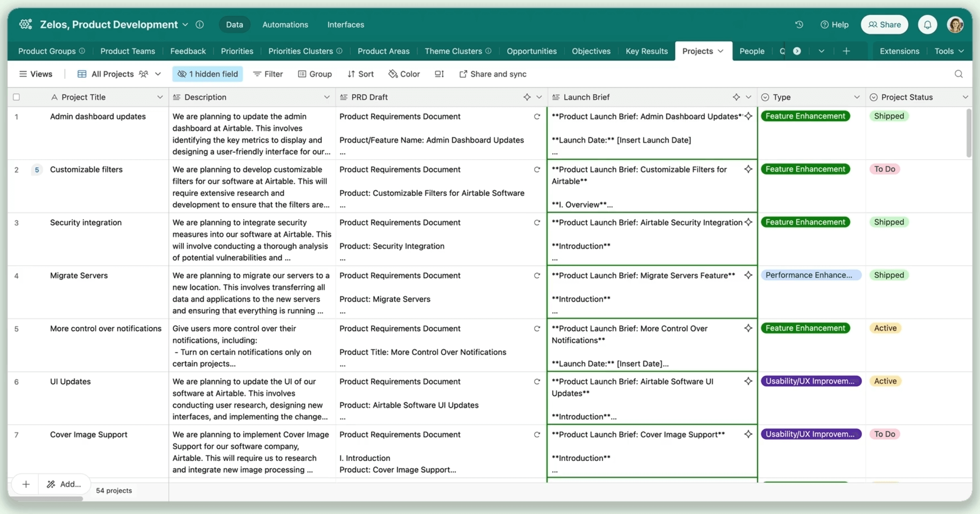The image size is (980, 514).
Task: Click the notifications bell icon
Action: click(x=927, y=25)
